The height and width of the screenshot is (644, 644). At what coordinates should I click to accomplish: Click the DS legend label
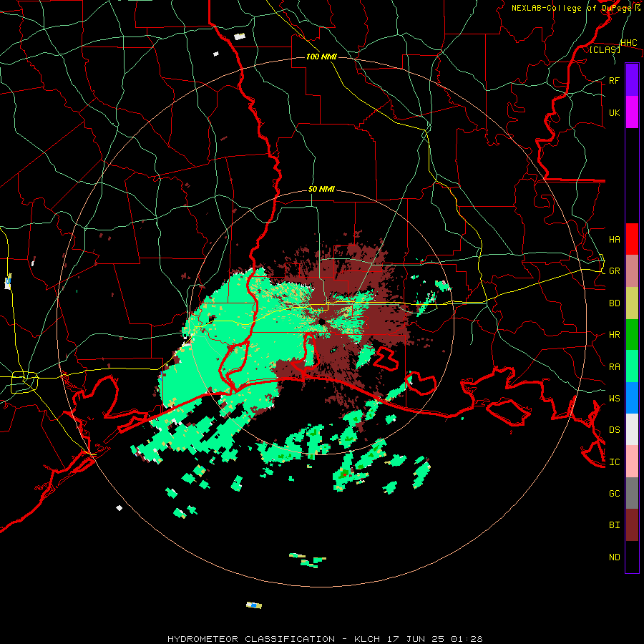pos(614,429)
